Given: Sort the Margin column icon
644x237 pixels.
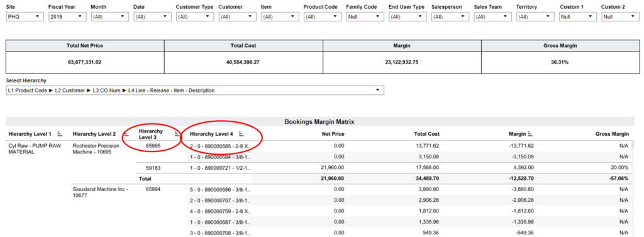Looking at the screenshot, I should pyautogui.click(x=530, y=134).
